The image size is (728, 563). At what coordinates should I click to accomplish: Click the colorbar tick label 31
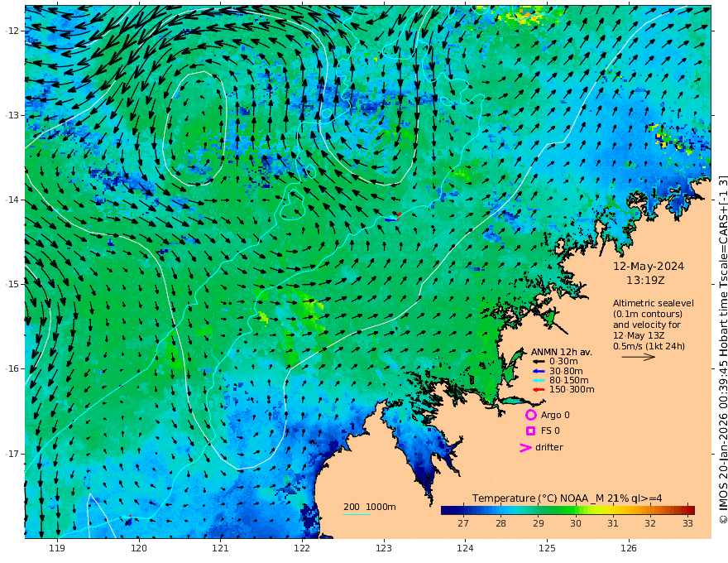click(x=613, y=523)
